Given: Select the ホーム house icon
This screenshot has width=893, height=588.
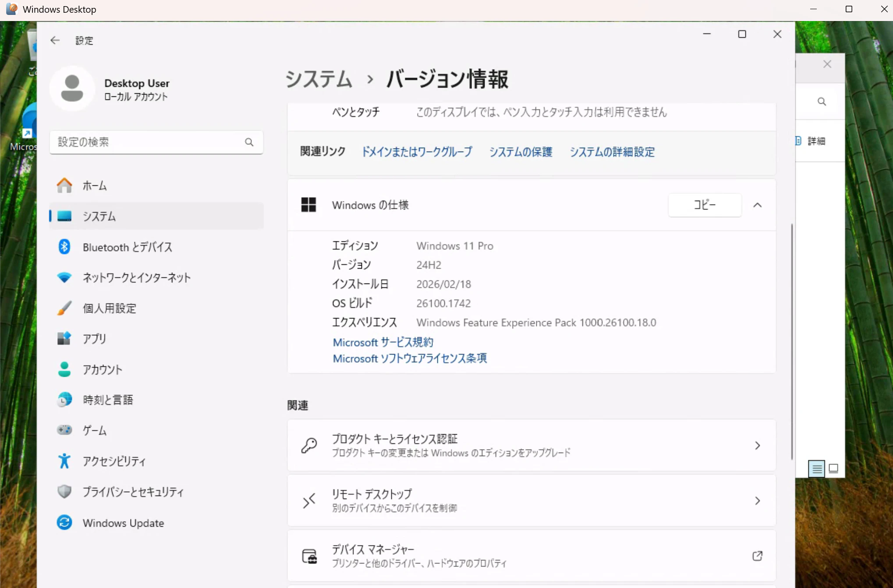Looking at the screenshot, I should click(x=64, y=185).
